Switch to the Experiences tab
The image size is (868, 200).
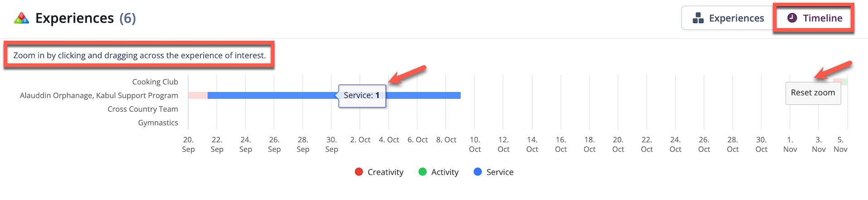(x=728, y=18)
